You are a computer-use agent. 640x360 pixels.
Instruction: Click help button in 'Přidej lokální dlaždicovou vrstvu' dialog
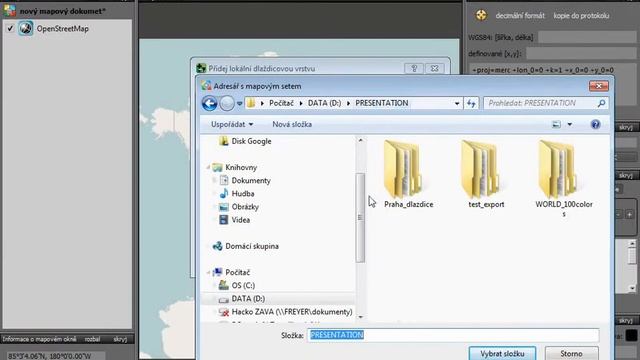[x=414, y=69]
